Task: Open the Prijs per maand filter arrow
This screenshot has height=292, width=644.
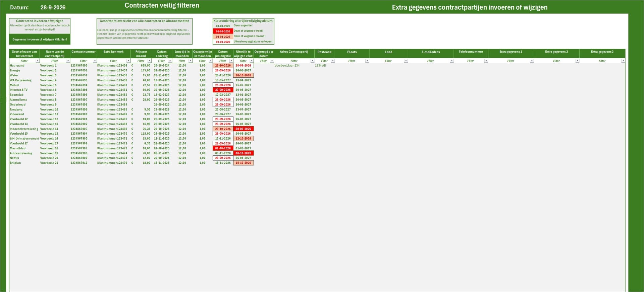Action: click(x=150, y=61)
